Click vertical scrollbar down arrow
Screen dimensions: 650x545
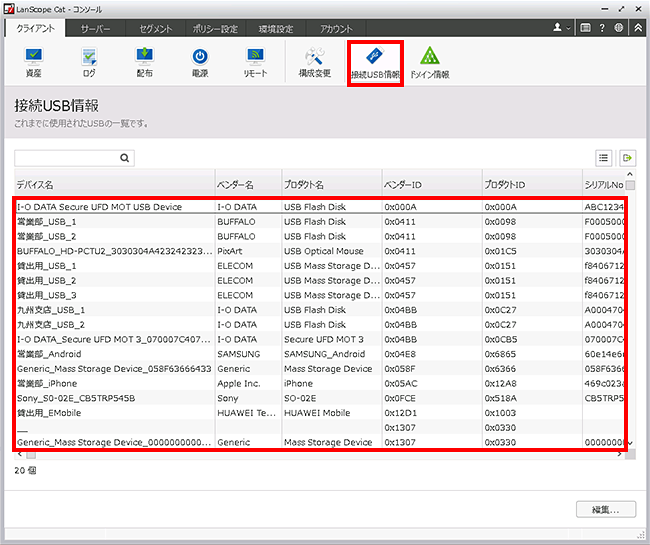(630, 443)
